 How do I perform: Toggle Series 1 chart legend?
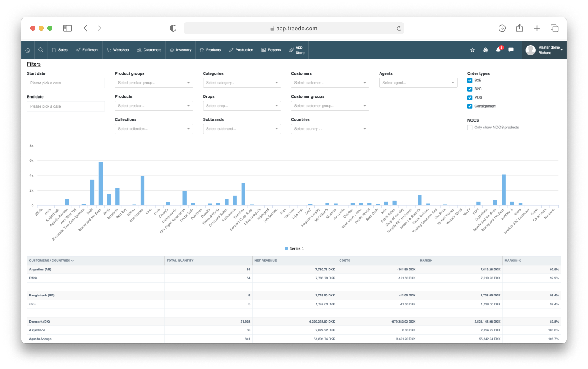tap(294, 248)
